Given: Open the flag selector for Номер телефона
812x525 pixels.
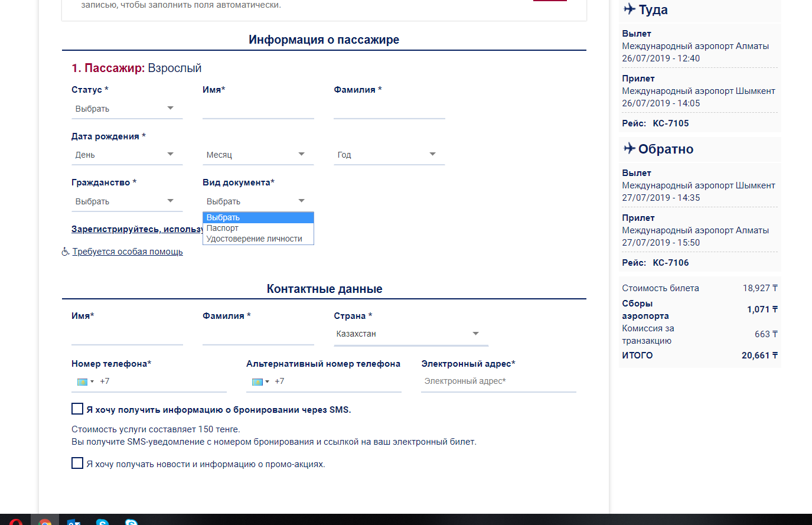Looking at the screenshot, I should coord(85,381).
